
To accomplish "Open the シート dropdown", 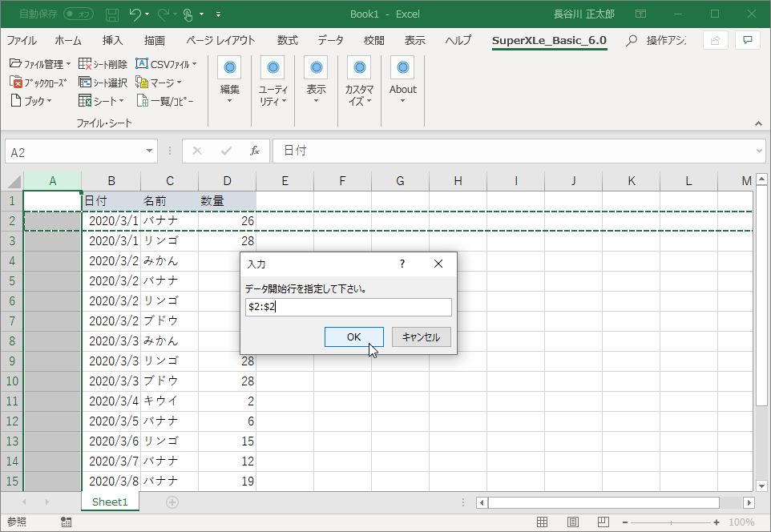I will tap(101, 101).
